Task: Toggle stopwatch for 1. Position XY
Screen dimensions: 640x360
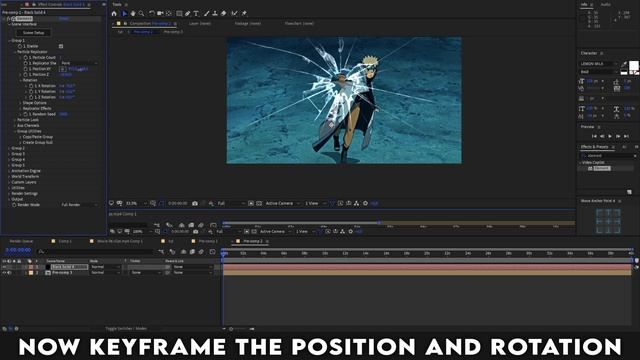Action: pyautogui.click(x=25, y=69)
